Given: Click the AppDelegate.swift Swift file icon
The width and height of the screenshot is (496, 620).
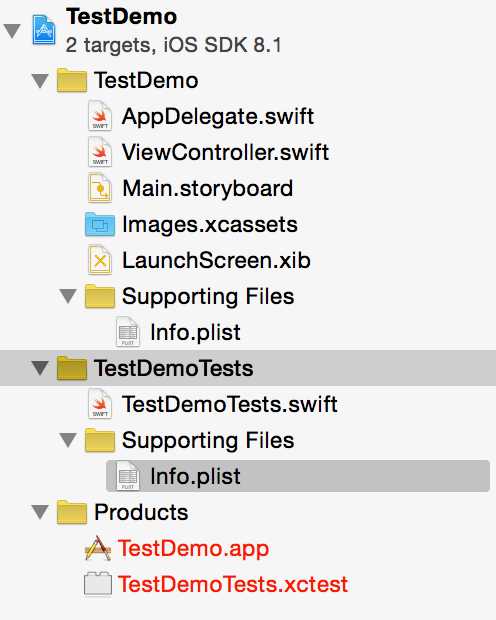Looking at the screenshot, I should coord(100,116).
